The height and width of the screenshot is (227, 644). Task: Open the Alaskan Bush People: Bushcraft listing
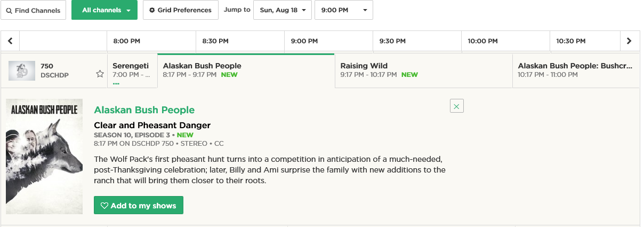pyautogui.click(x=575, y=71)
